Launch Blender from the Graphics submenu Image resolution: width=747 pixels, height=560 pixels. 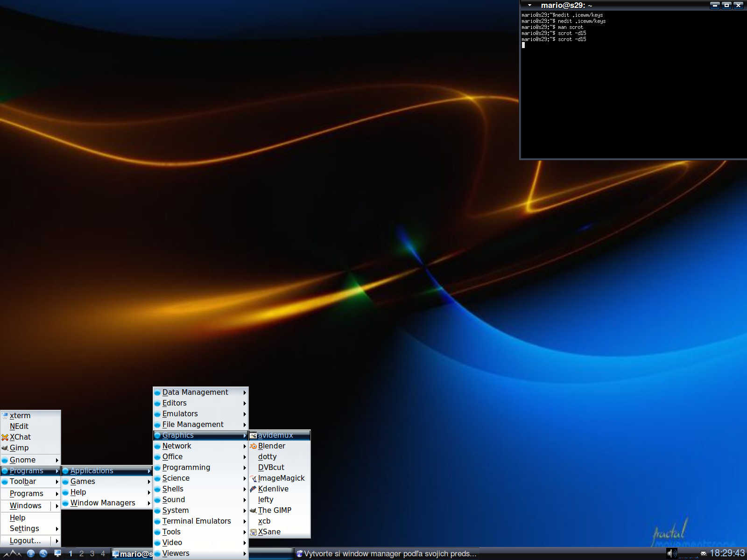[280, 446]
